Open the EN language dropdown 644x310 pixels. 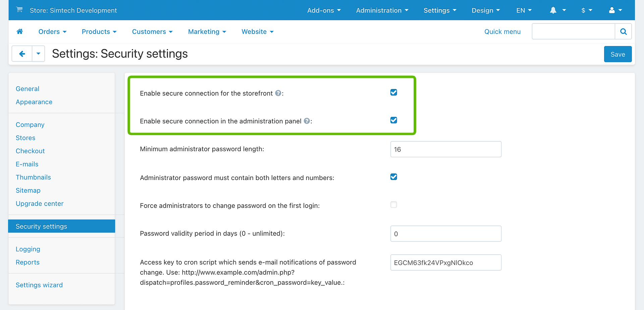(x=524, y=10)
